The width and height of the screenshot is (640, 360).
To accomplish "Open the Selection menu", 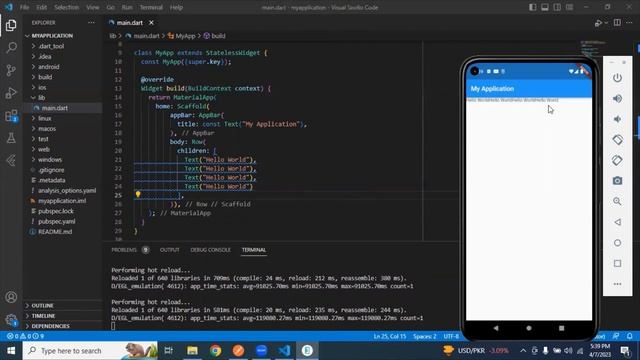I will click(66, 7).
